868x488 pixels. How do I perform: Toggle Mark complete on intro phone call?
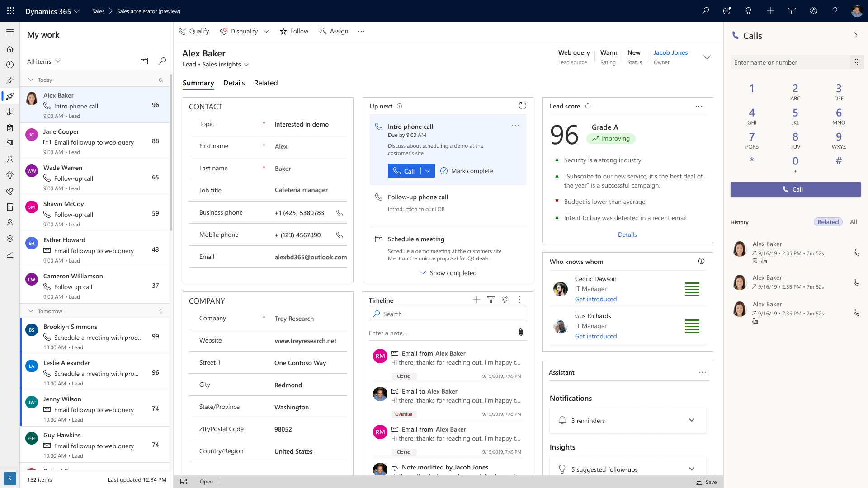pyautogui.click(x=467, y=171)
